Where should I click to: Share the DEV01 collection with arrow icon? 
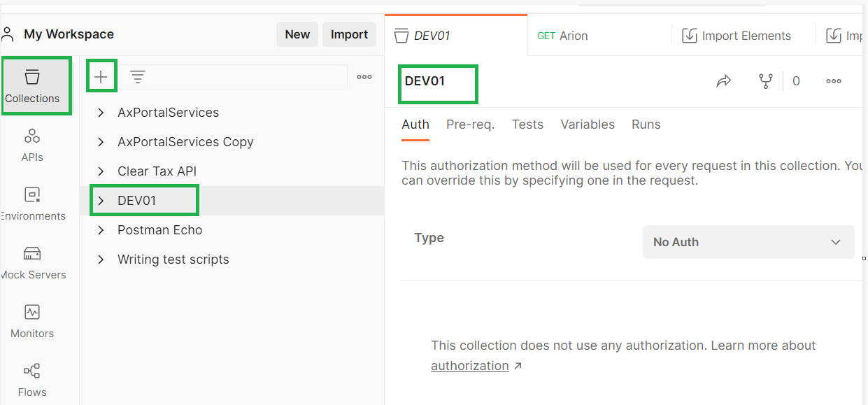[724, 81]
